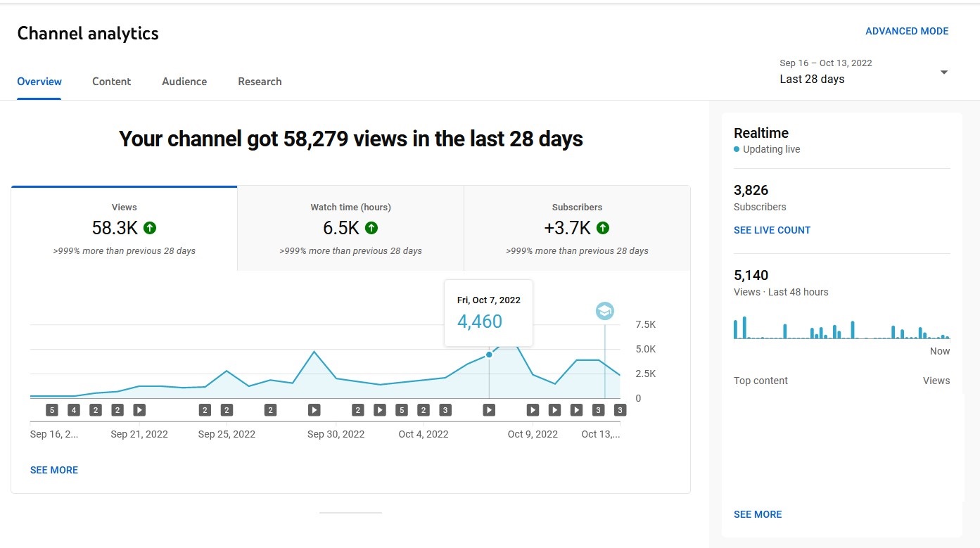Click the 5.0K axis label

646,349
